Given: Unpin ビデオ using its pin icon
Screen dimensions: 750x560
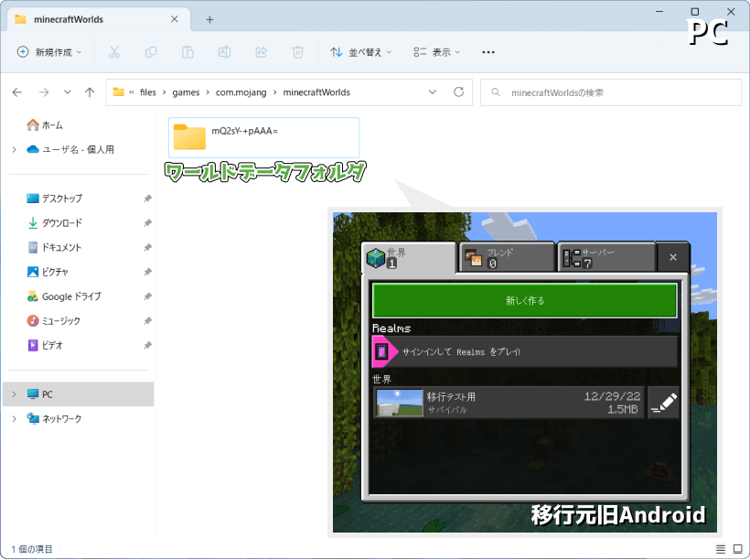Looking at the screenshot, I should tap(147, 345).
